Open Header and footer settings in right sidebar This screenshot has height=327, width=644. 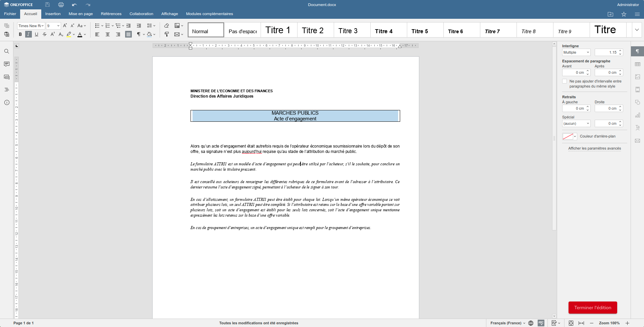point(638,90)
